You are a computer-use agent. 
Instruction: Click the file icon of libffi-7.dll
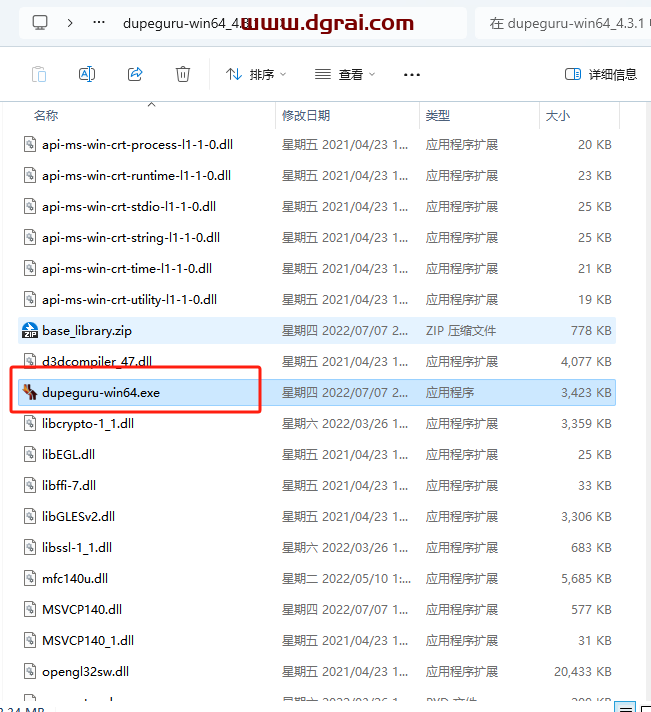(30, 485)
